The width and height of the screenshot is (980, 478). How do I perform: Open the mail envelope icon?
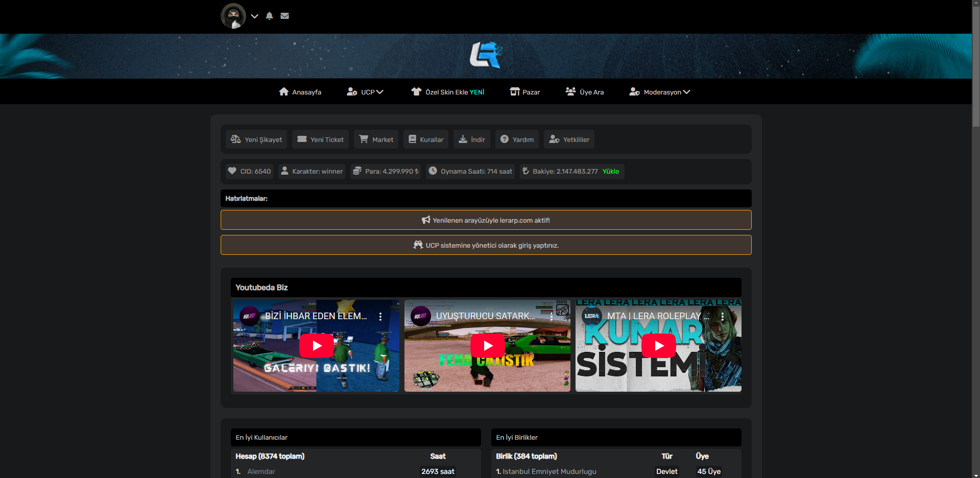pos(284,16)
